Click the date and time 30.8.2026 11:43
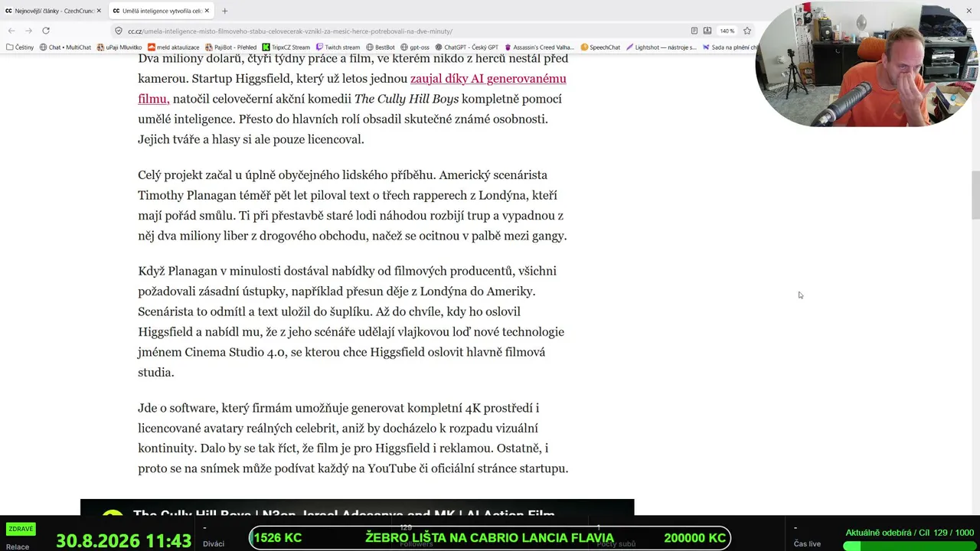The image size is (980, 551). click(123, 540)
